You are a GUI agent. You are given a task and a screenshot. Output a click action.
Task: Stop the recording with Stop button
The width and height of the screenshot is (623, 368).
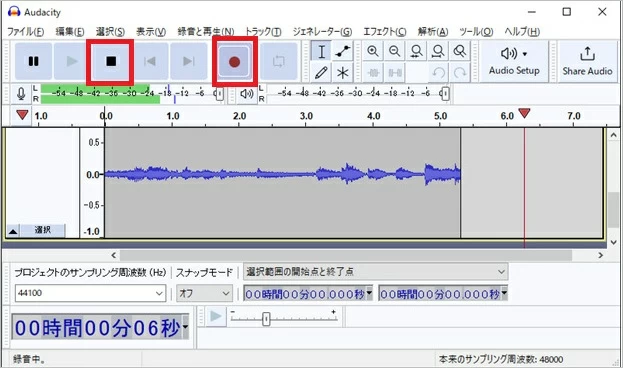pyautogui.click(x=111, y=61)
